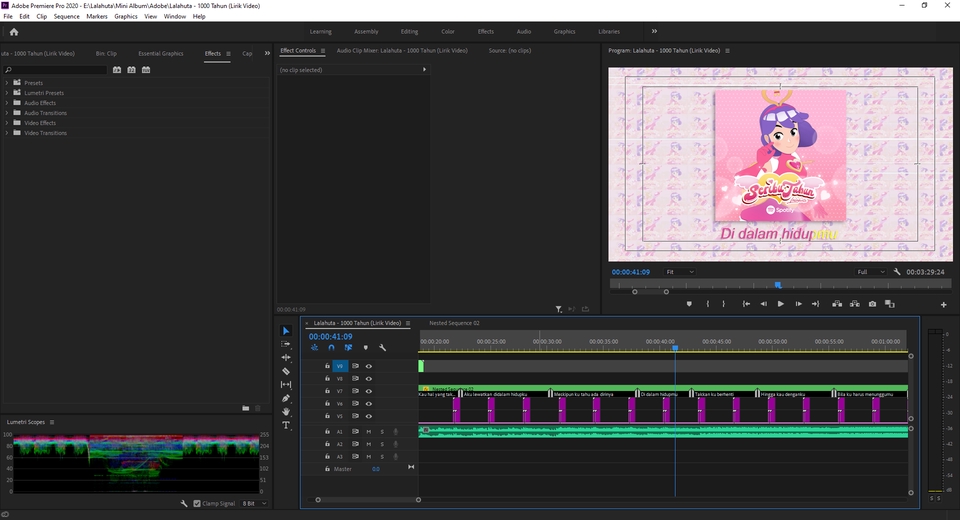This screenshot has height=520, width=960.
Task: Switch to the Color workspace tab
Action: pyautogui.click(x=448, y=31)
